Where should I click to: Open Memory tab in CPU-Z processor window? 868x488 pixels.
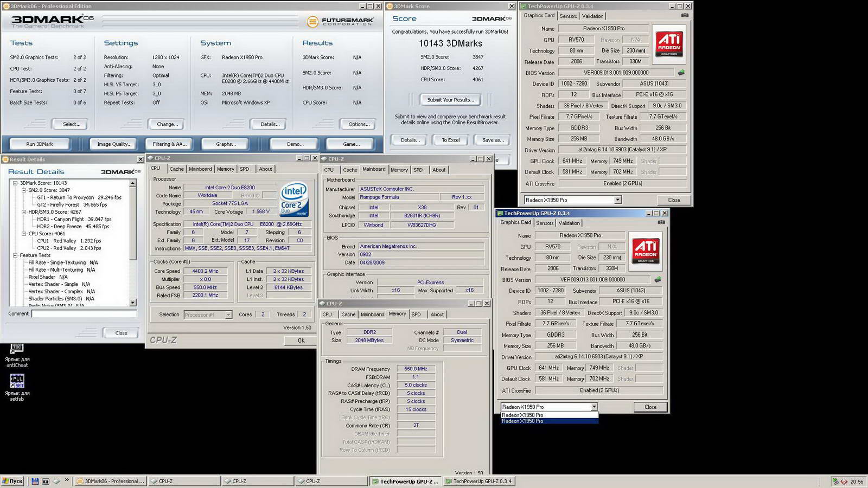pyautogui.click(x=226, y=169)
